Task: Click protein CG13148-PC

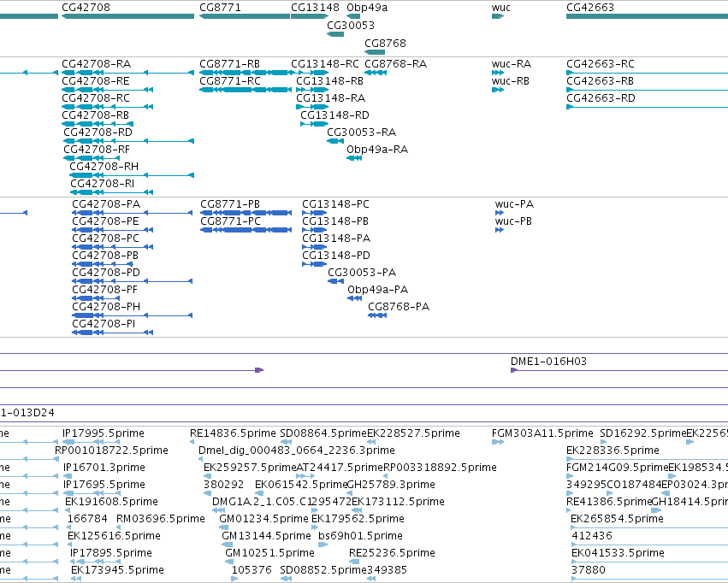Action: pyautogui.click(x=335, y=204)
